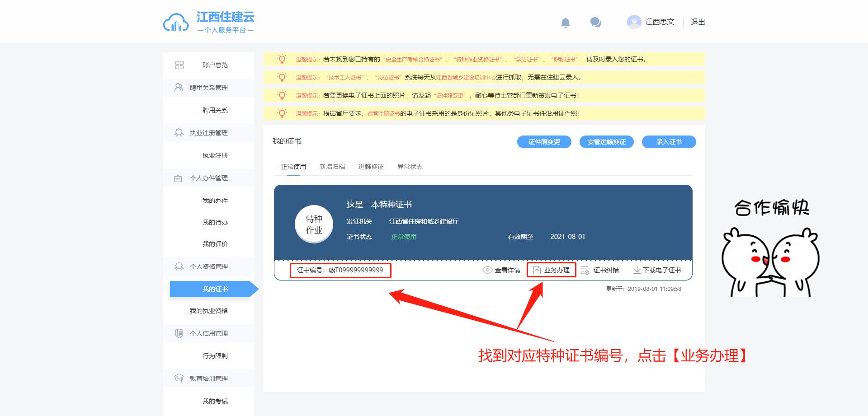The height and width of the screenshot is (416, 868).
Task: Click the eye icon for 查看详情
Action: pyautogui.click(x=487, y=270)
